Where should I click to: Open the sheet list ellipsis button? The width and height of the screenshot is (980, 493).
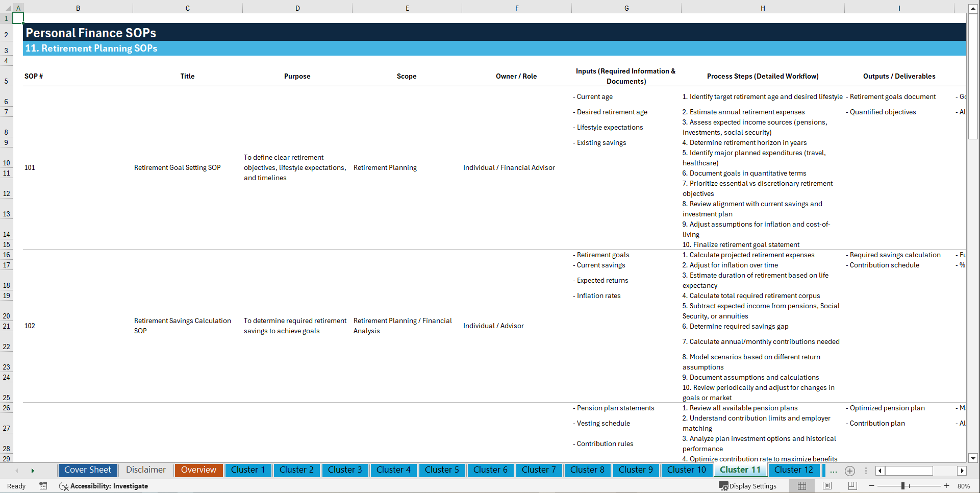(x=833, y=471)
